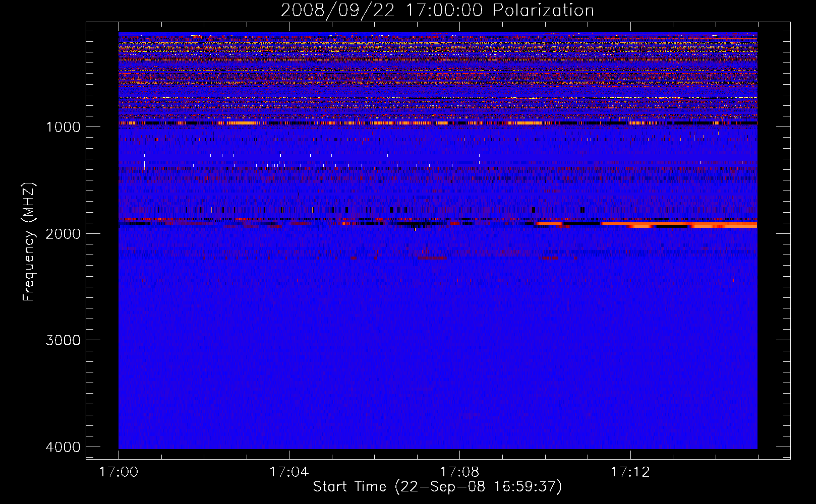The height and width of the screenshot is (504, 816).
Task: Click the 17:00 time tick label
Action: (x=119, y=472)
